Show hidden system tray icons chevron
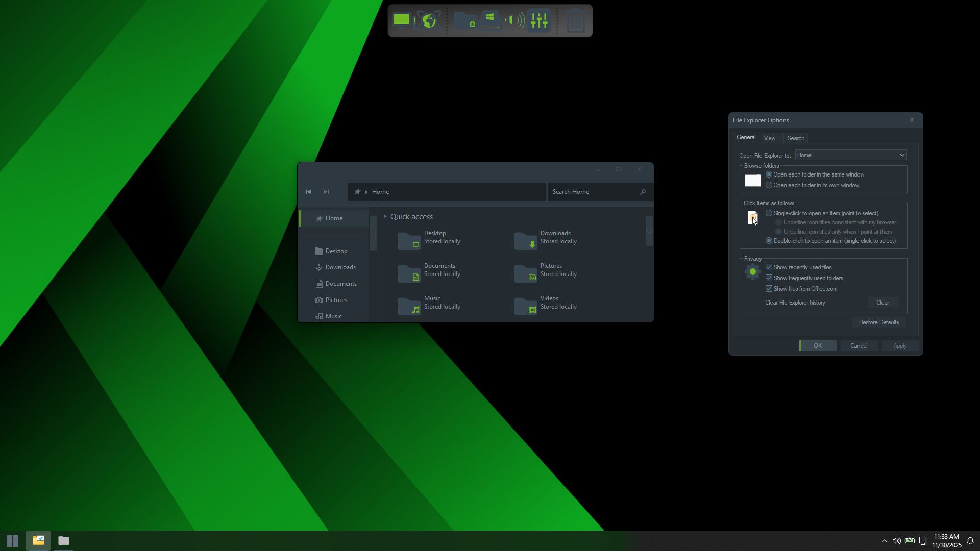Viewport: 980px width, 551px height. tap(884, 541)
